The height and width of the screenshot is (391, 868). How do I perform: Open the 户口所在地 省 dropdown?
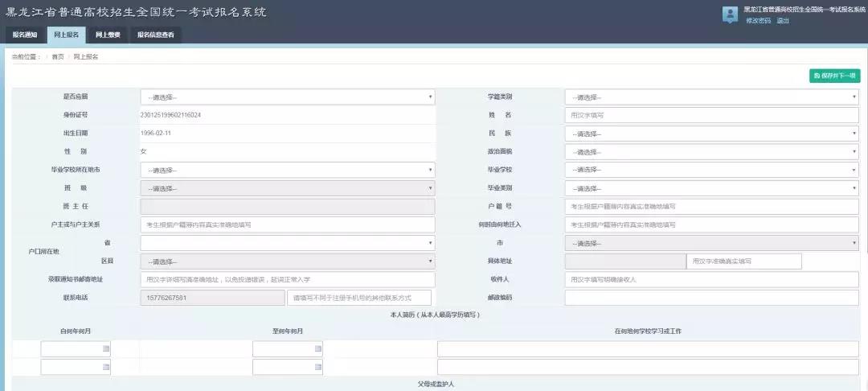(288, 243)
